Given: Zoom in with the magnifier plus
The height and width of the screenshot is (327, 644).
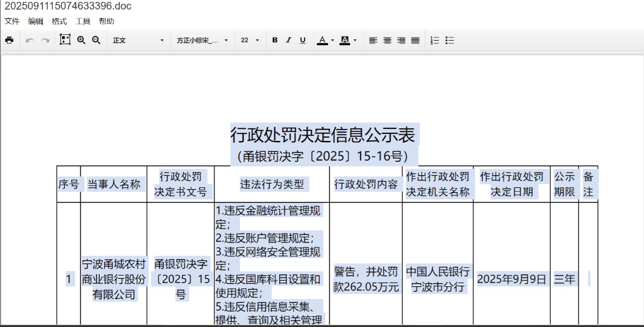Looking at the screenshot, I should coord(81,40).
